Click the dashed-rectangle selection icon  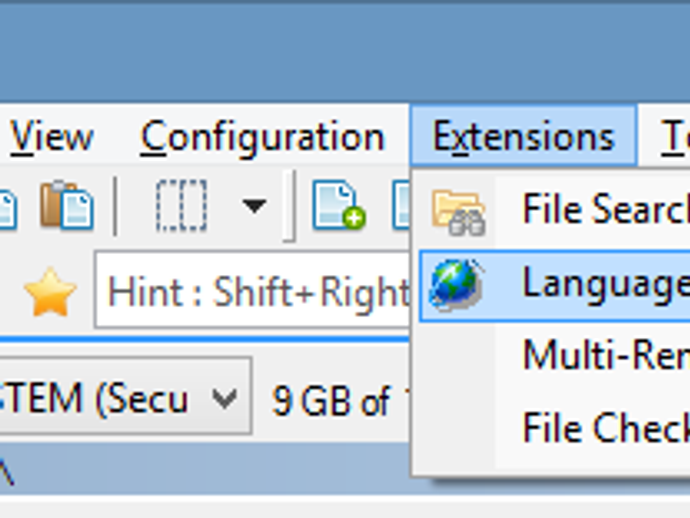pyautogui.click(x=181, y=205)
